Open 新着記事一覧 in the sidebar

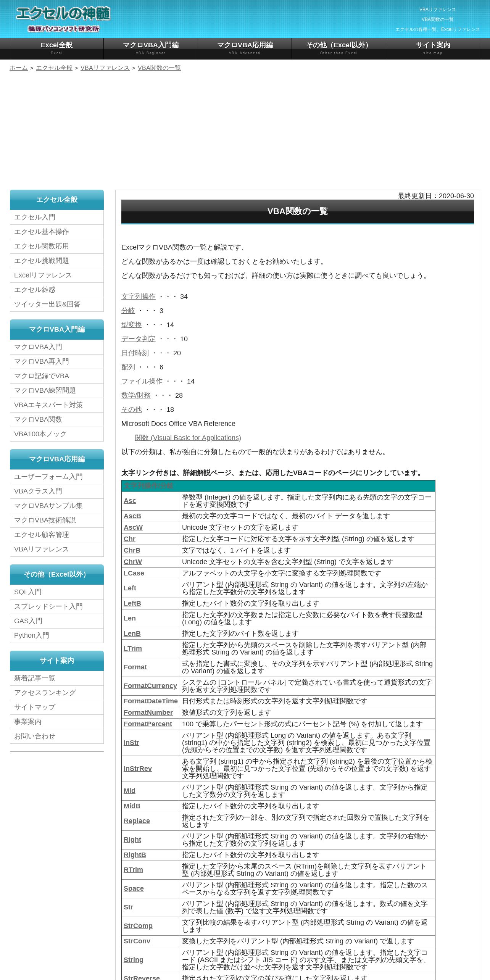57,678
